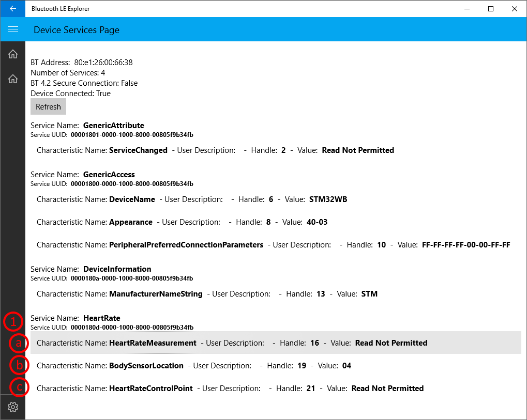
Task: Click the Appearance value 40-03
Action: coord(317,222)
